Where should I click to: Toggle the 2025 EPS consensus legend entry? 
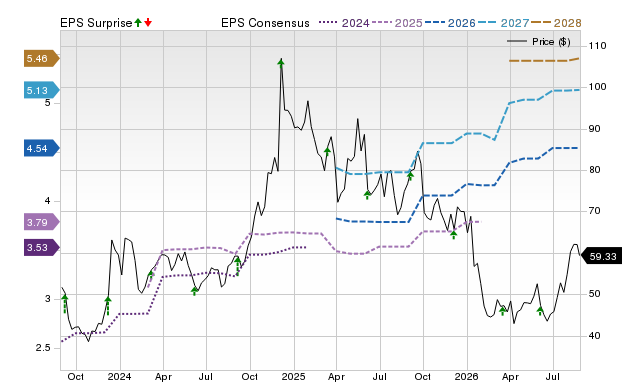coord(397,23)
